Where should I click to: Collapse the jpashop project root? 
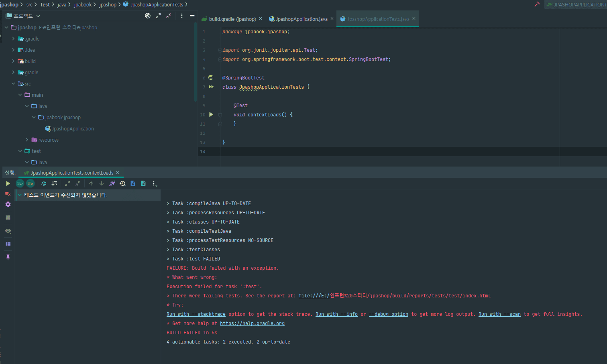pos(6,27)
